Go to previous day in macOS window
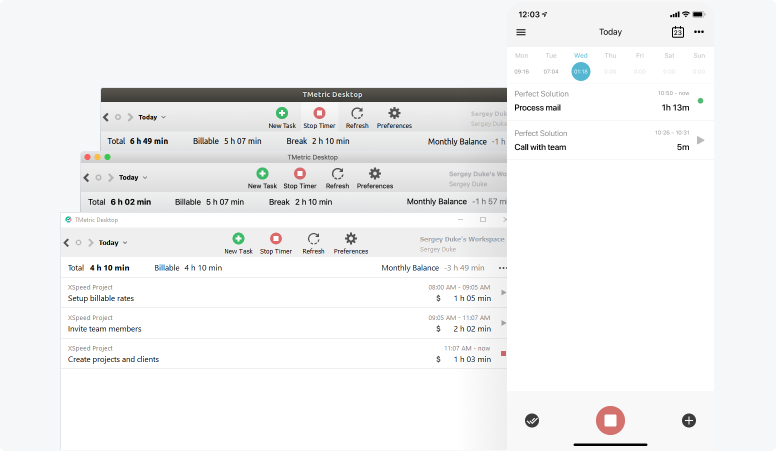Screen dimensions: 776x451 (x=86, y=178)
